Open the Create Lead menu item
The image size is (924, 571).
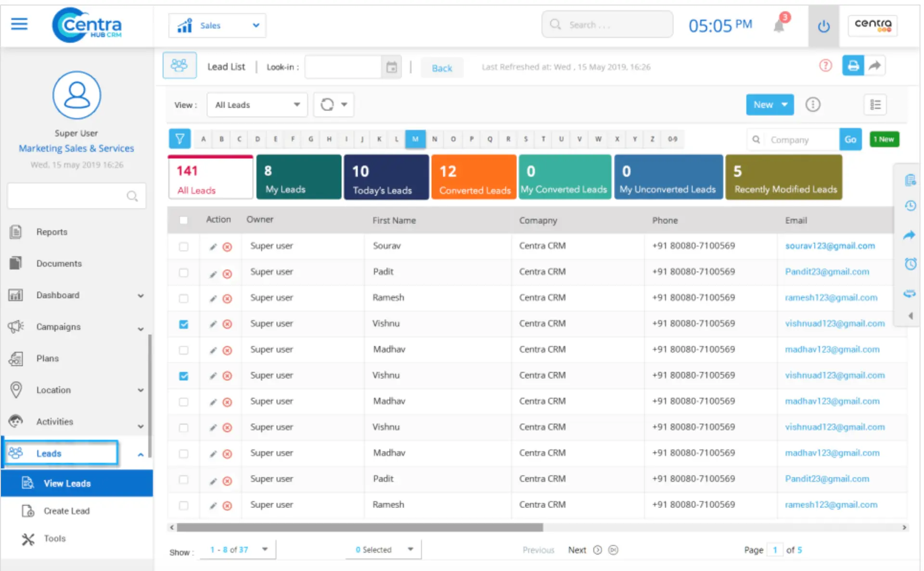pos(66,511)
